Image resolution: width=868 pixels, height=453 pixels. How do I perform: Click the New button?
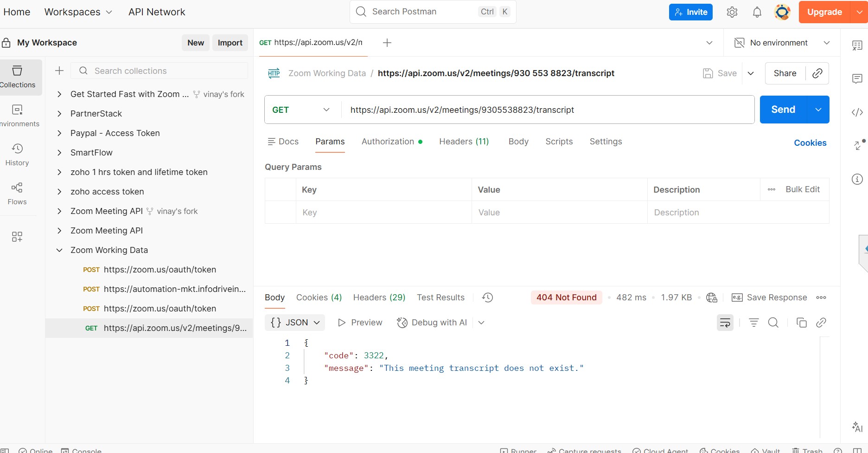(196, 43)
